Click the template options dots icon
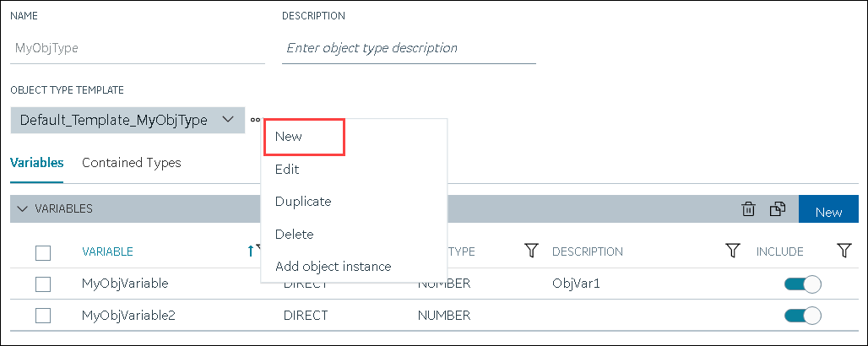Viewport: 868px width, 346px height. [255, 120]
